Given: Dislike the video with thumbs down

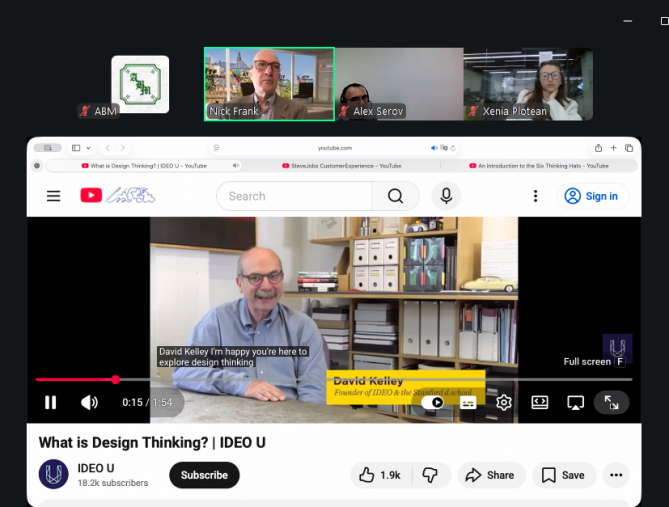Looking at the screenshot, I should [430, 475].
